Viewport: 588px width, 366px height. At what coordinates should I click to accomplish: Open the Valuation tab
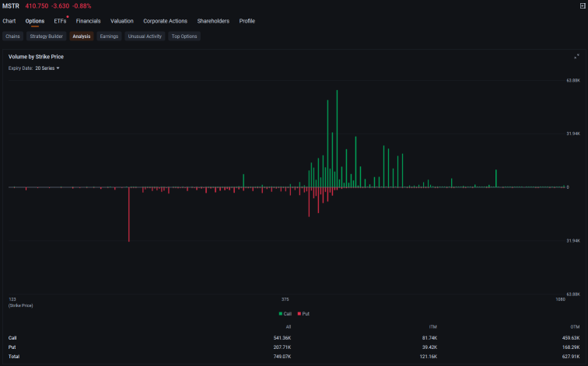[122, 21]
